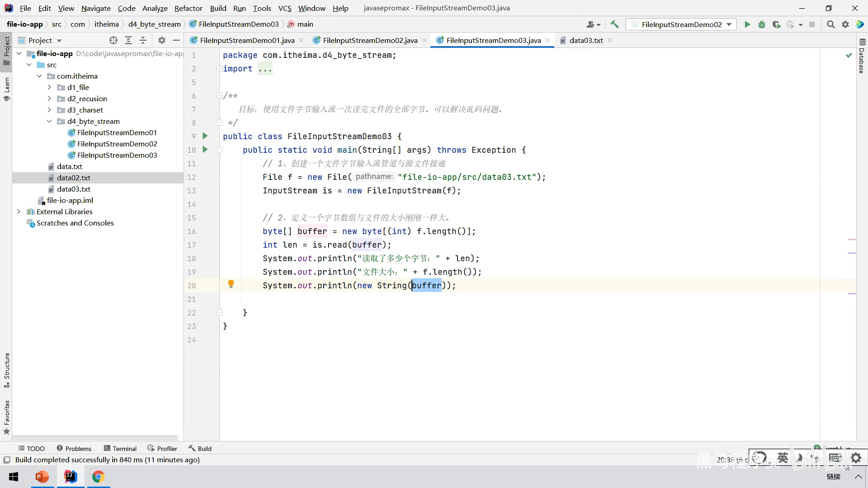Collapse the d4_byte_stream package folder
The height and width of the screenshot is (488, 868).
(49, 121)
